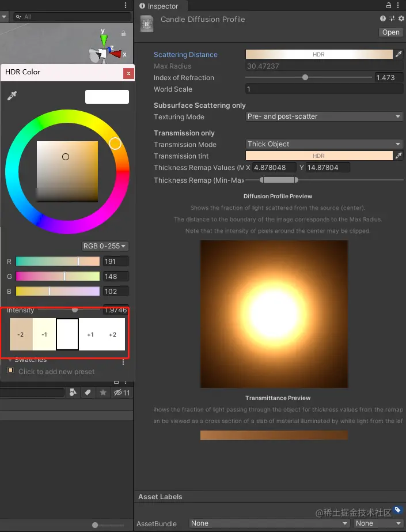Open RGB 0-255 color mode dropdown

105,246
